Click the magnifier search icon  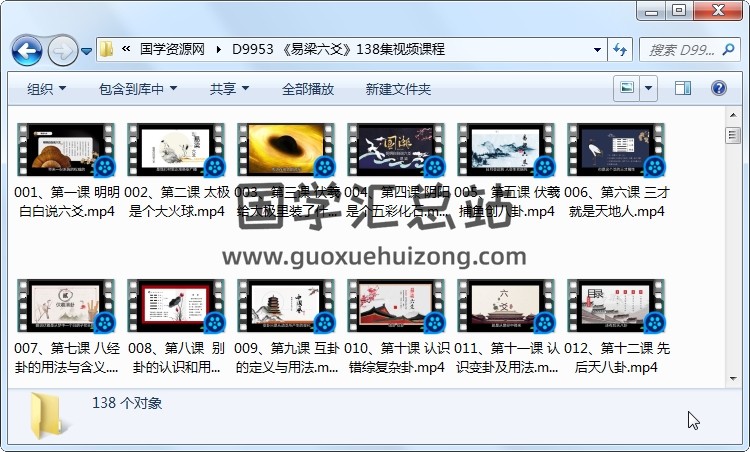(x=728, y=49)
